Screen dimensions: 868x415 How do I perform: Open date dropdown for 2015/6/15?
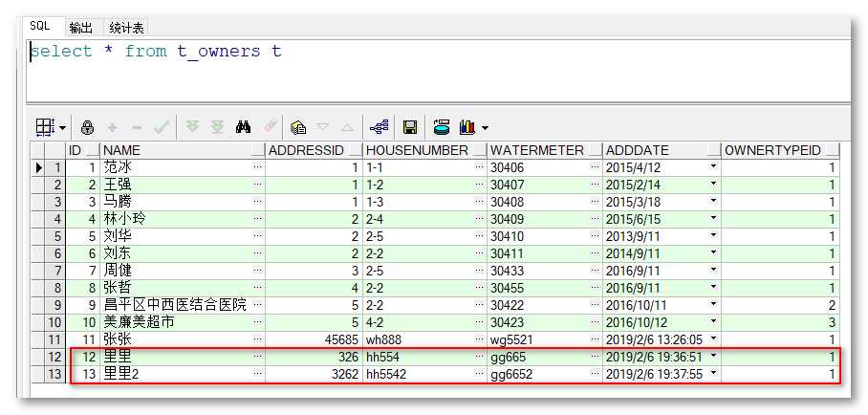click(713, 218)
